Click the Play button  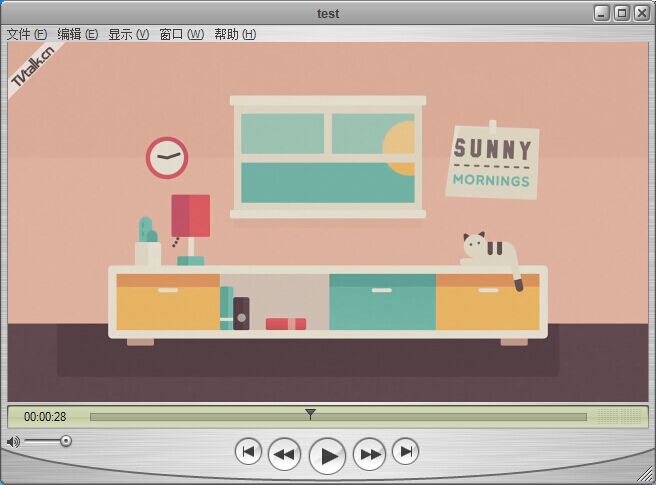(x=327, y=456)
